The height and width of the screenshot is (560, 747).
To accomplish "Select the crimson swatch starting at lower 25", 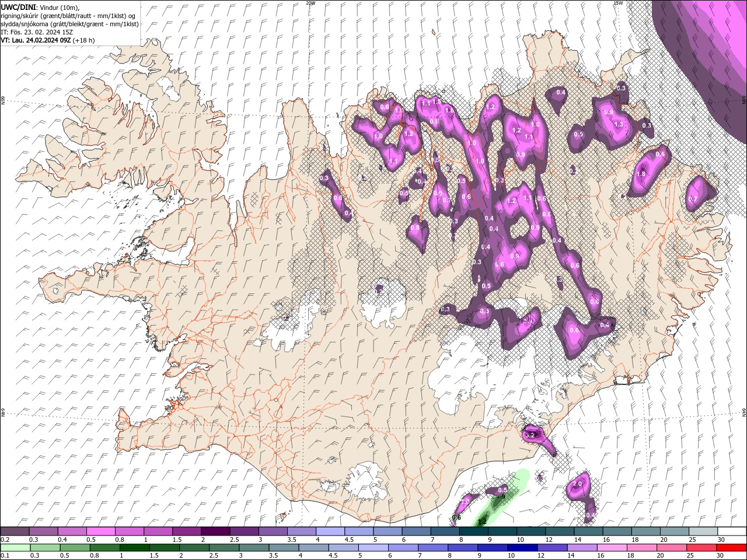I will click(702, 548).
